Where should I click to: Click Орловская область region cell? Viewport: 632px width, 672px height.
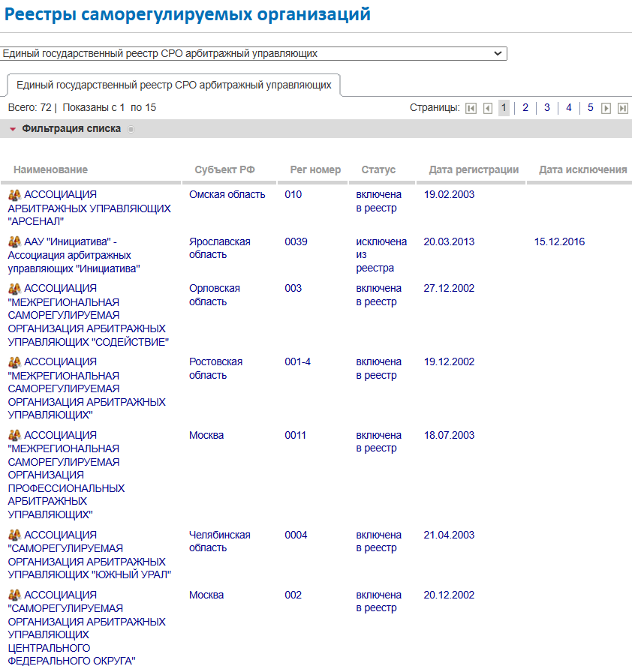point(215,295)
